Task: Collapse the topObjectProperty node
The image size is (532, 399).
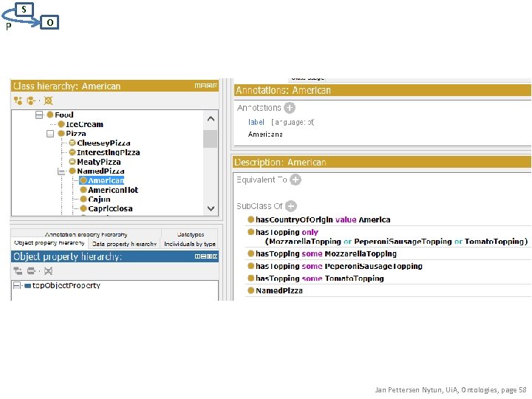Action: click(x=16, y=286)
